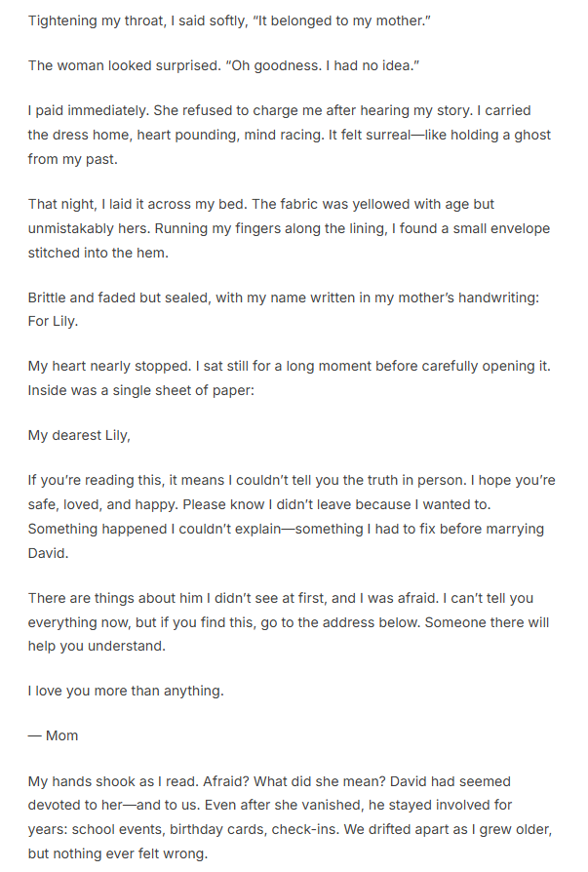Click the signature "— Mom"

click(x=53, y=735)
